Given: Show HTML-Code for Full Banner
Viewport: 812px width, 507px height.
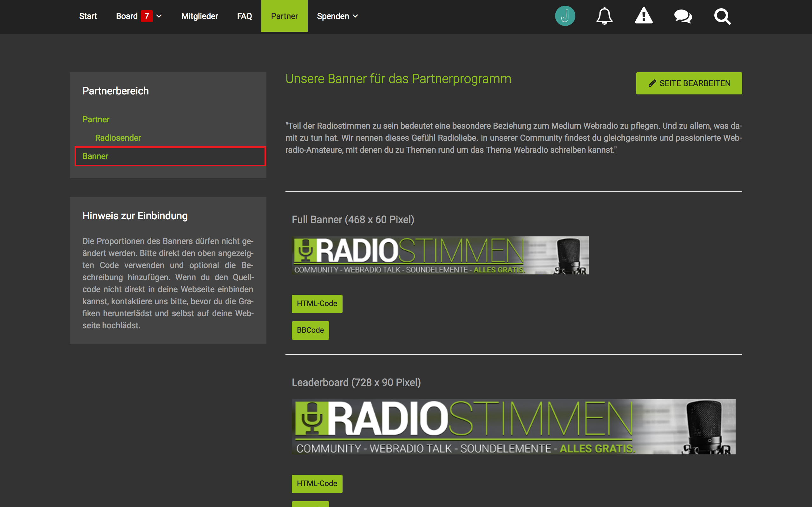Looking at the screenshot, I should coord(317,304).
